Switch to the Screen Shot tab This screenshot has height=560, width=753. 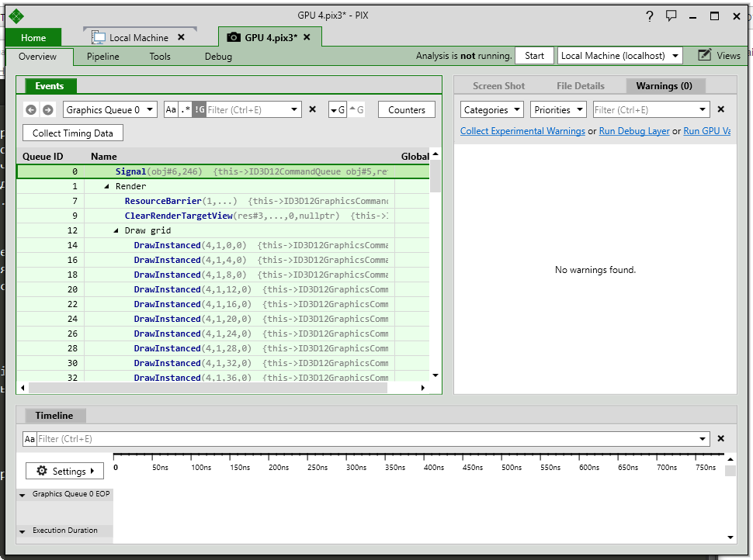(498, 86)
